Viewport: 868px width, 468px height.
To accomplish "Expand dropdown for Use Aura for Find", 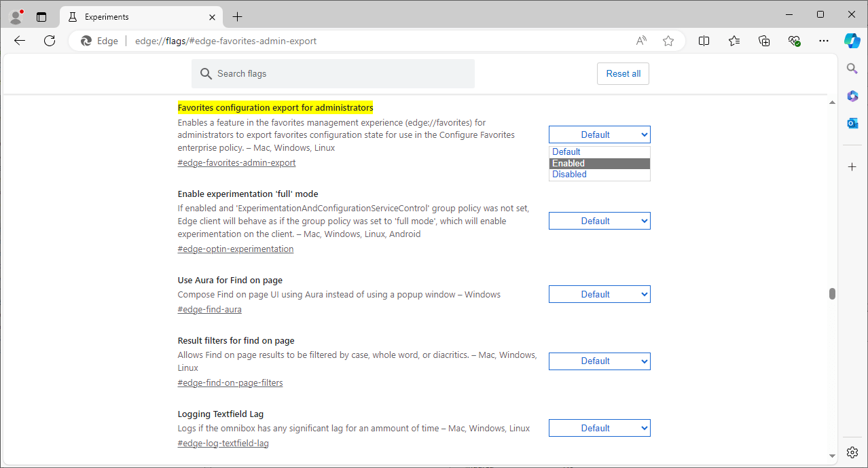I will tap(599, 294).
